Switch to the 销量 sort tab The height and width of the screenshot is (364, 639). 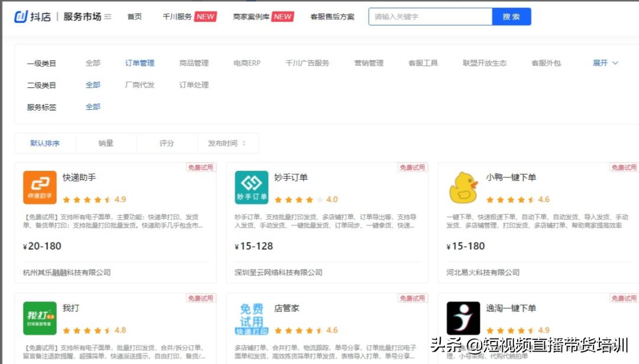[106, 142]
